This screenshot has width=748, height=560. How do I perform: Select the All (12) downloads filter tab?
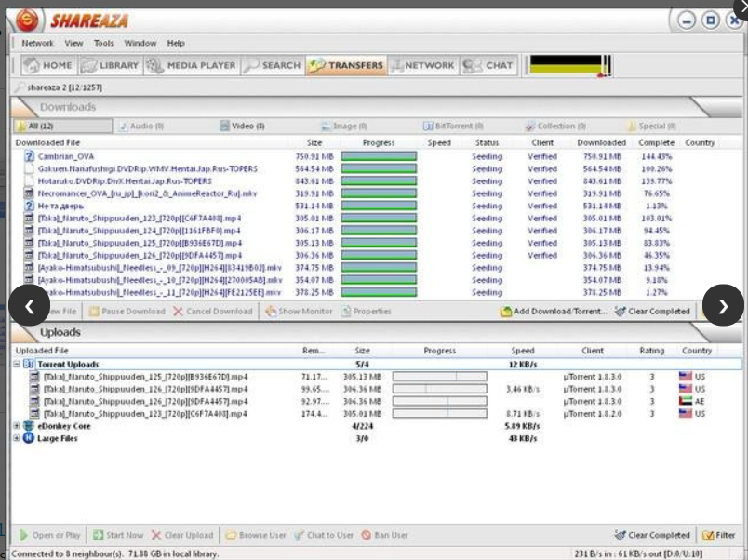(x=62, y=126)
